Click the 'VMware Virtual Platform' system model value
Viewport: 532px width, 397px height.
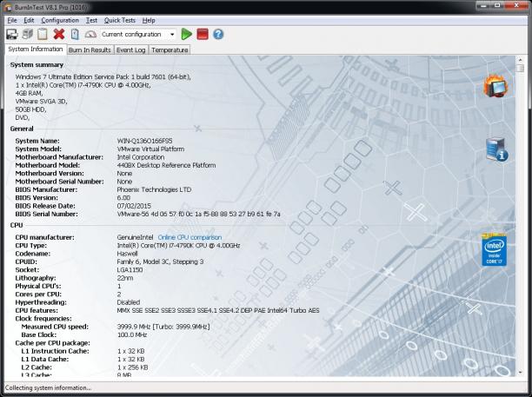pyautogui.click(x=150, y=149)
